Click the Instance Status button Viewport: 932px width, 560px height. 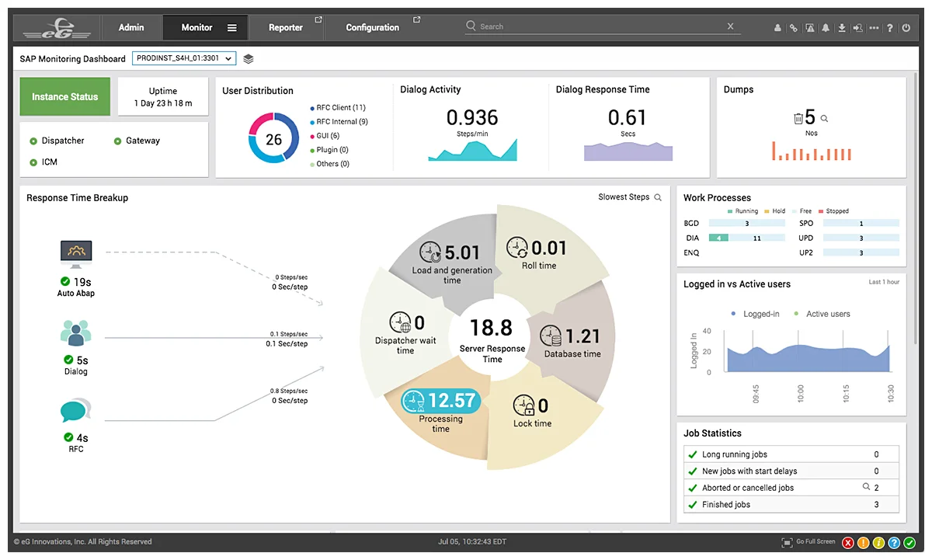(x=65, y=97)
